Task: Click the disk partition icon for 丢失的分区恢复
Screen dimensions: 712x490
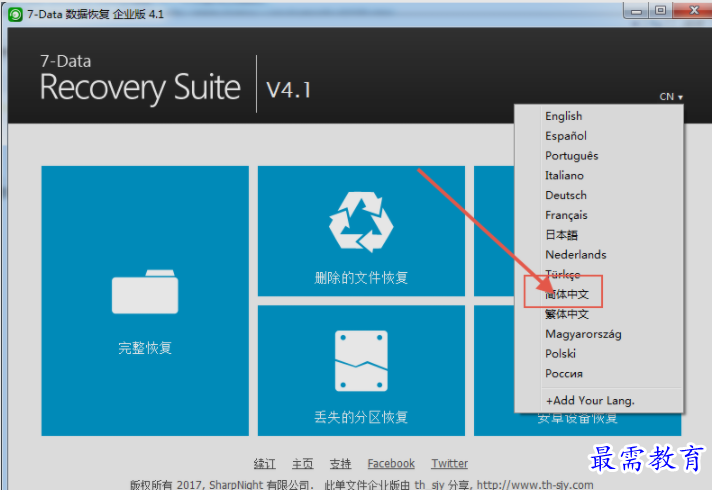Action: [x=361, y=361]
